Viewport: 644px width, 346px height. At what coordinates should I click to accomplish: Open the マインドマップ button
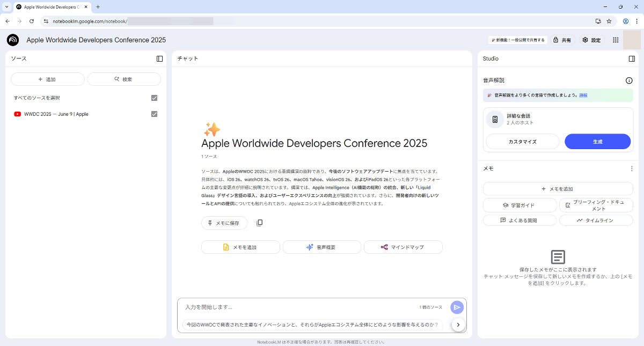point(403,247)
